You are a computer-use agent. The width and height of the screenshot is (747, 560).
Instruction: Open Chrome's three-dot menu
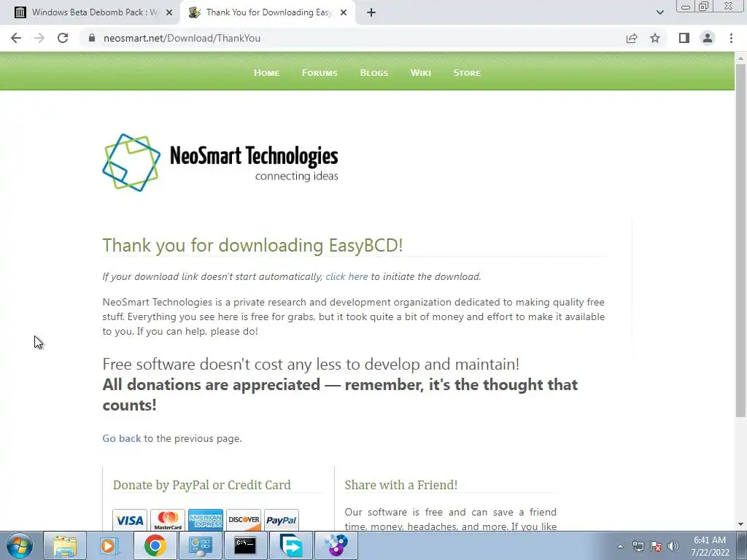click(x=731, y=38)
